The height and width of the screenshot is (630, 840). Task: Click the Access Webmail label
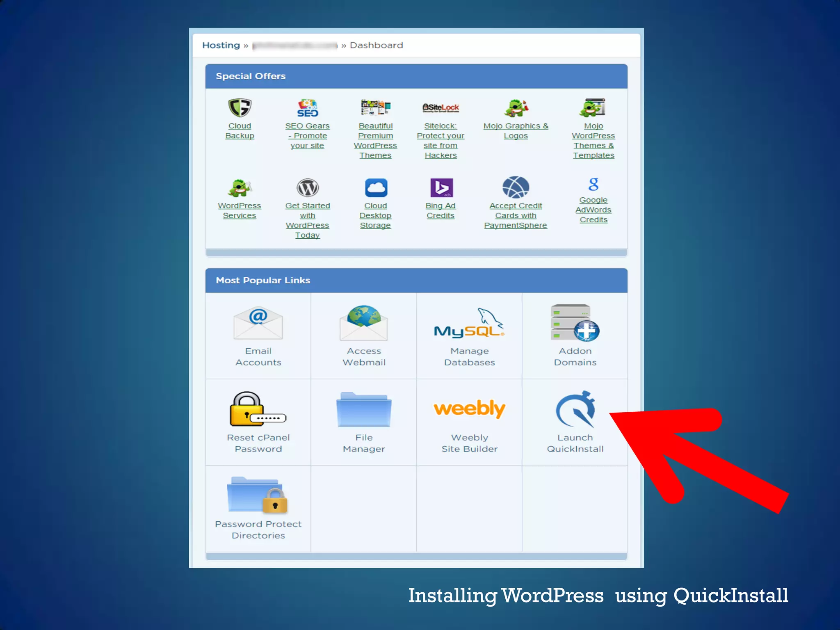click(x=364, y=356)
